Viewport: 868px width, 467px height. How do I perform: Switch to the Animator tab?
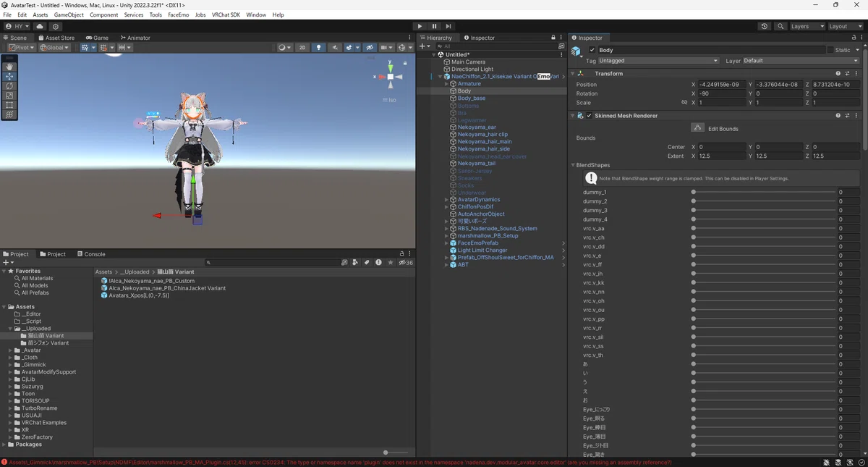click(135, 38)
